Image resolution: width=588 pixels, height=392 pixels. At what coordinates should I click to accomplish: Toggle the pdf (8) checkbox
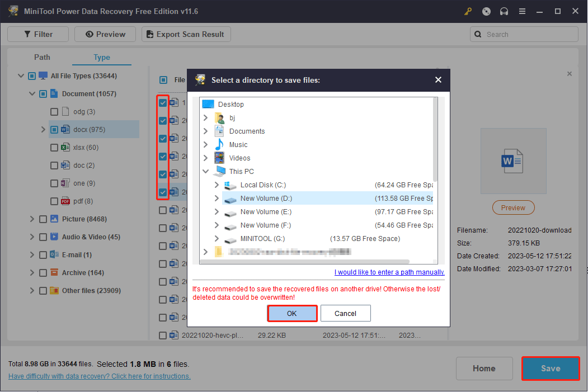click(x=54, y=201)
